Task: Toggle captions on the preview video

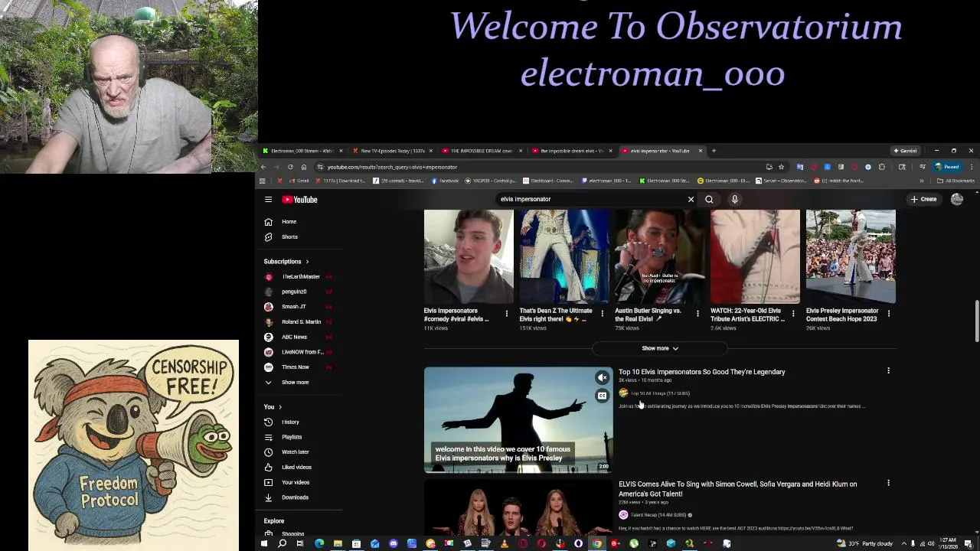Action: tap(602, 396)
